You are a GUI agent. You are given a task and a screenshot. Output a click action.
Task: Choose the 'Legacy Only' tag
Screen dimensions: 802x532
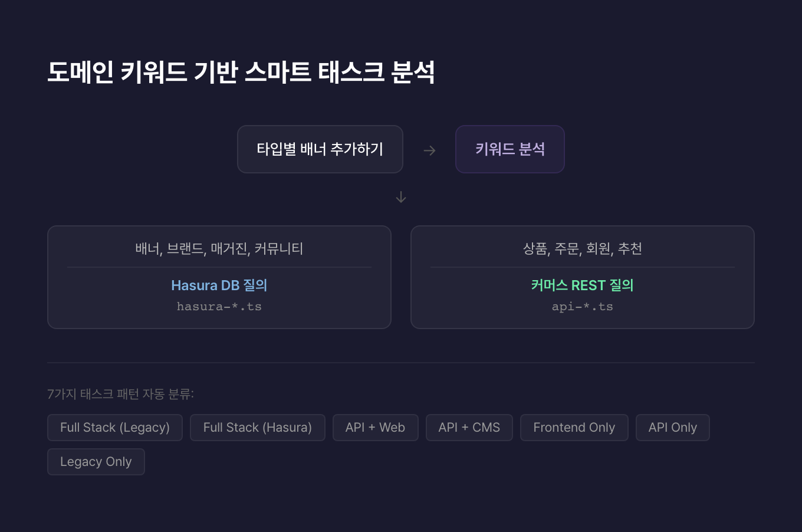pos(96,462)
